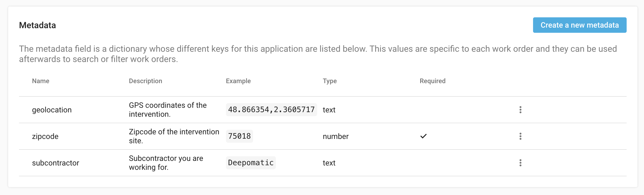Select the geolocation metadata name
The image size is (644, 195).
tap(52, 110)
